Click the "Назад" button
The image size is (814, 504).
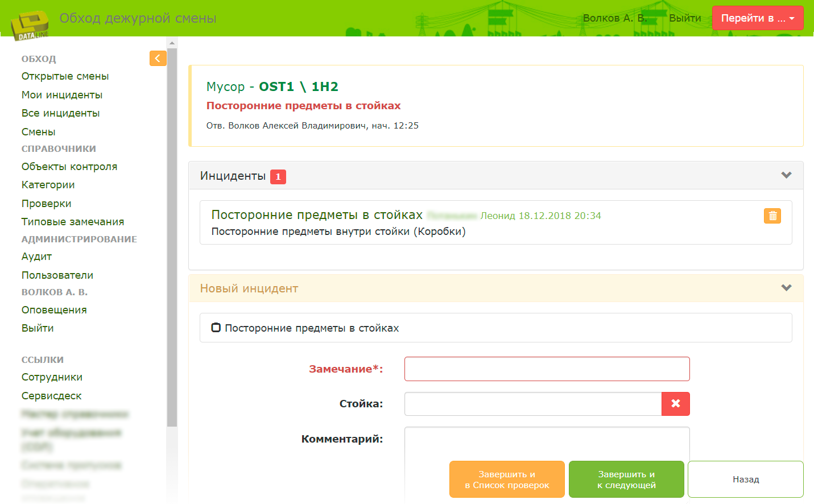745,479
